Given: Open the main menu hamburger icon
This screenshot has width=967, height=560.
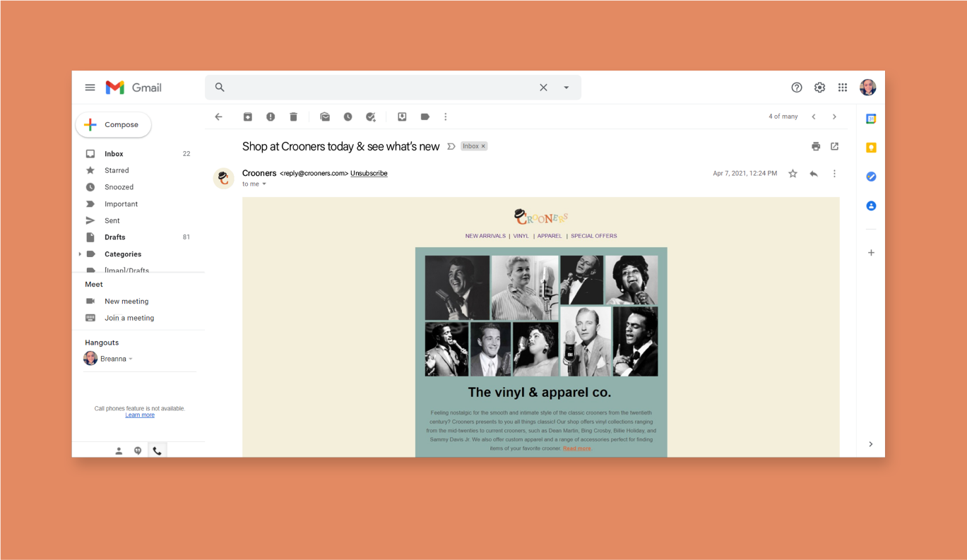Looking at the screenshot, I should pos(90,88).
